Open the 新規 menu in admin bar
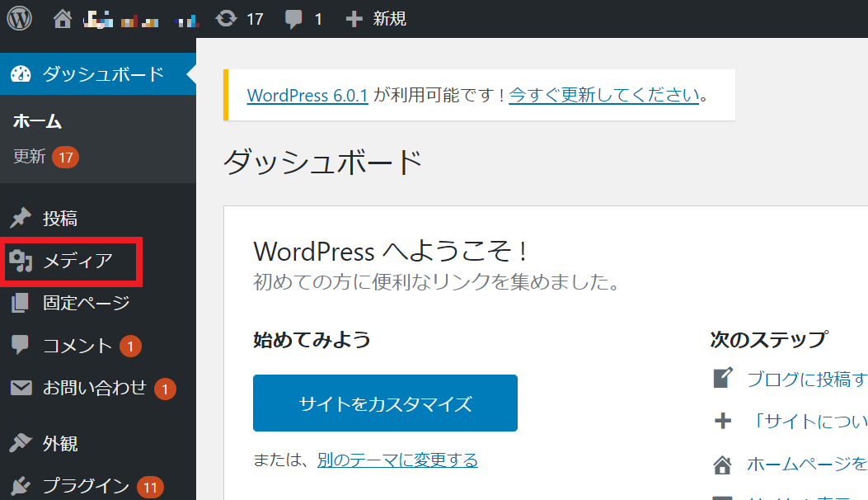Screen dimensions: 868x500 [x=375, y=19]
